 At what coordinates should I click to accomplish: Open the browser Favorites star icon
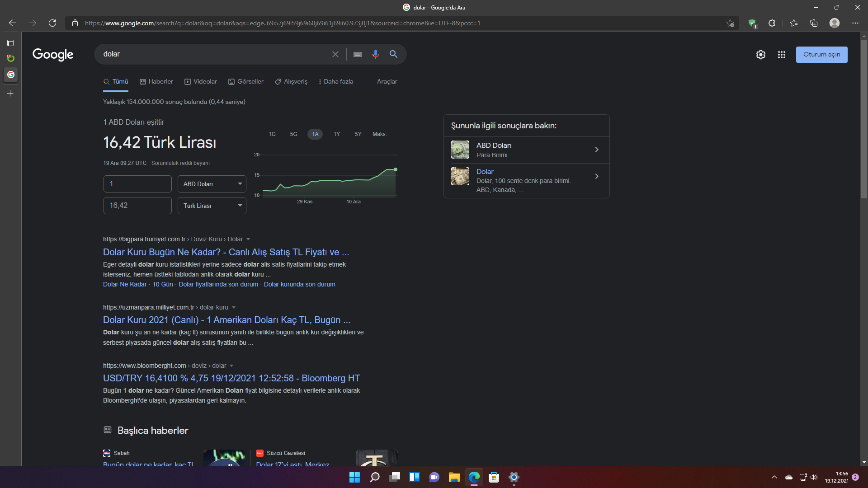(x=793, y=23)
